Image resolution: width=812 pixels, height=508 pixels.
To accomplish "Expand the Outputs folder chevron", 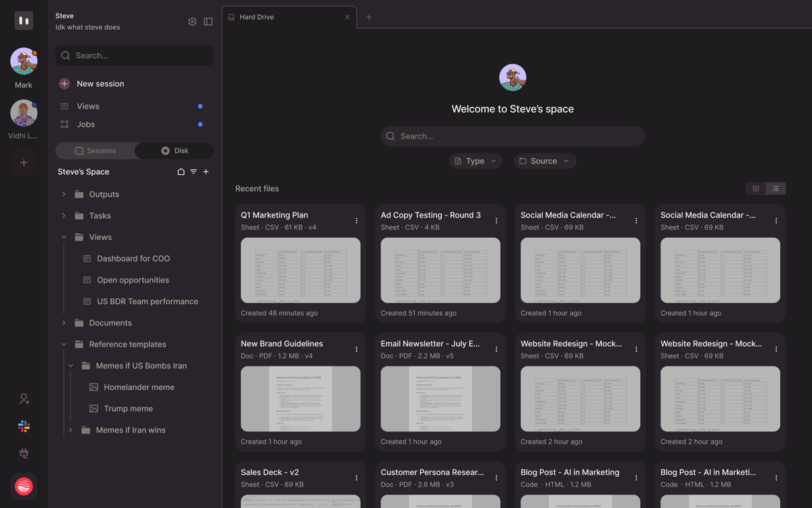I will [x=64, y=194].
